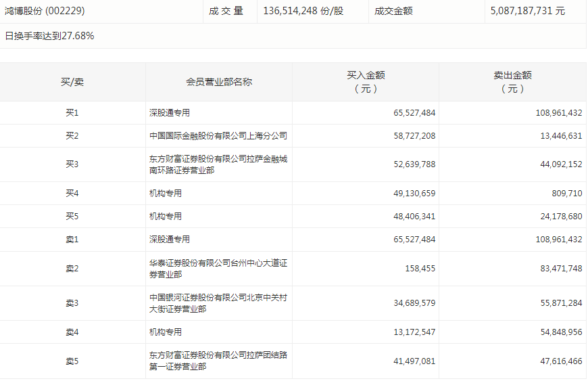Select buy amount 13,172,547

coord(414,332)
